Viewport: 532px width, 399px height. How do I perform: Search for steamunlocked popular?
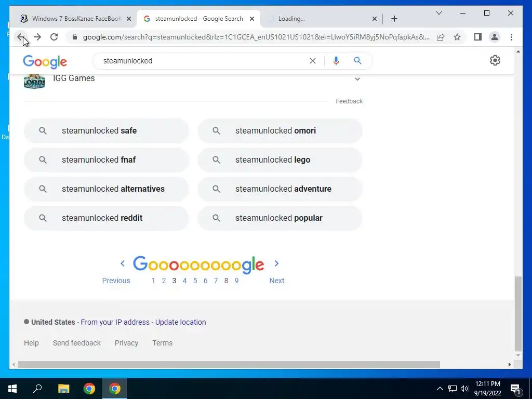tap(280, 218)
